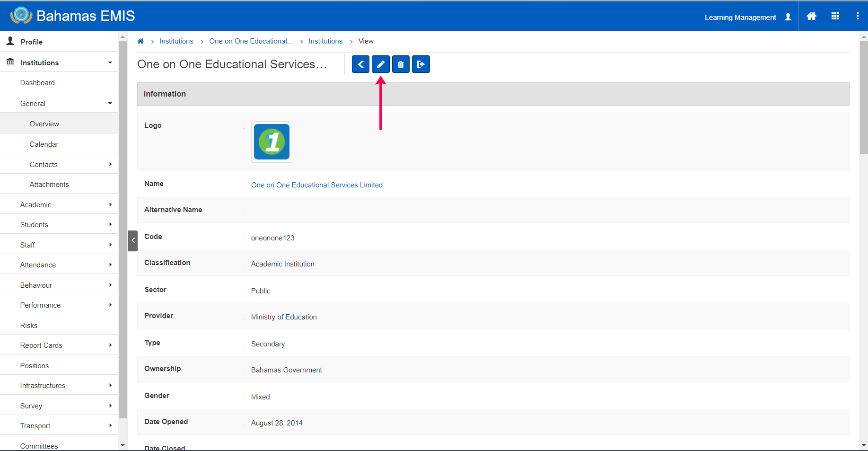Open Positions in the sidebar

click(x=59, y=365)
